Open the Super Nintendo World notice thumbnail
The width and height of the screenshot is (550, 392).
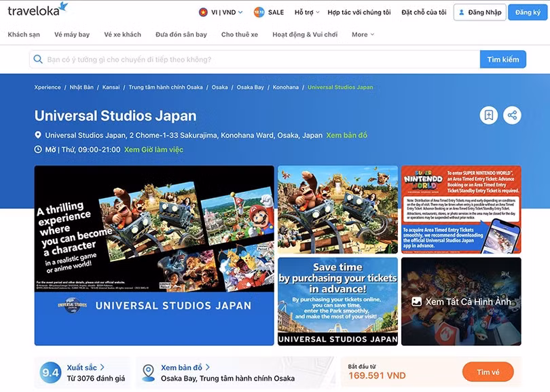pos(461,210)
